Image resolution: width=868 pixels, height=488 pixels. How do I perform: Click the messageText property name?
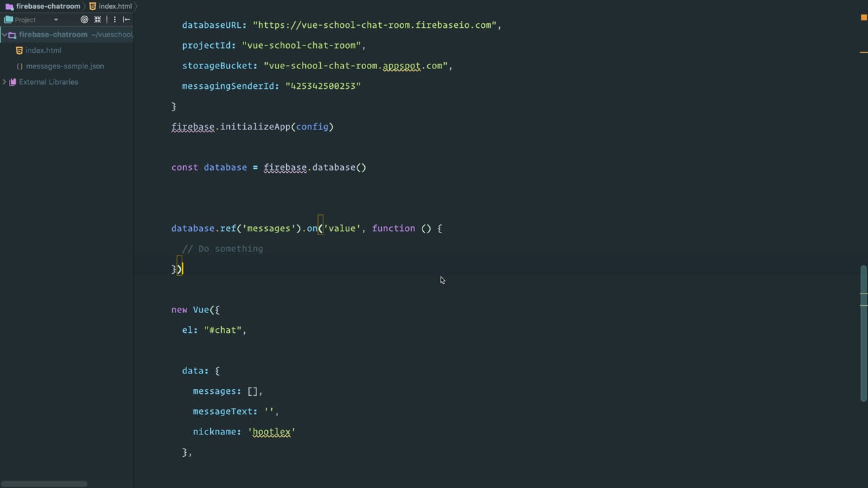(x=222, y=411)
